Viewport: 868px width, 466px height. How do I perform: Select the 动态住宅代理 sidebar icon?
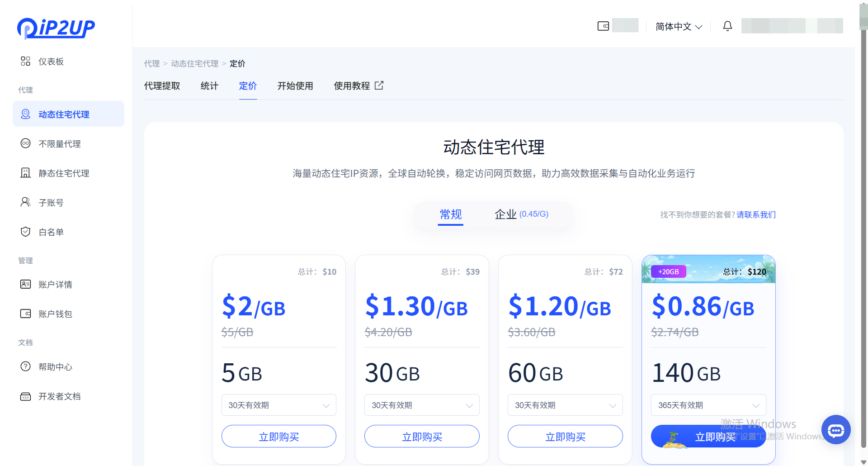pyautogui.click(x=26, y=114)
